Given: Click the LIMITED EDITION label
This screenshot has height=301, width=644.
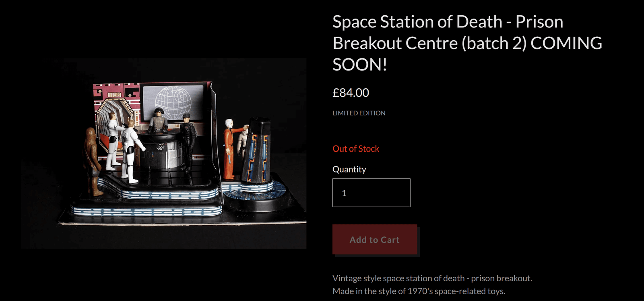Looking at the screenshot, I should coord(359,113).
